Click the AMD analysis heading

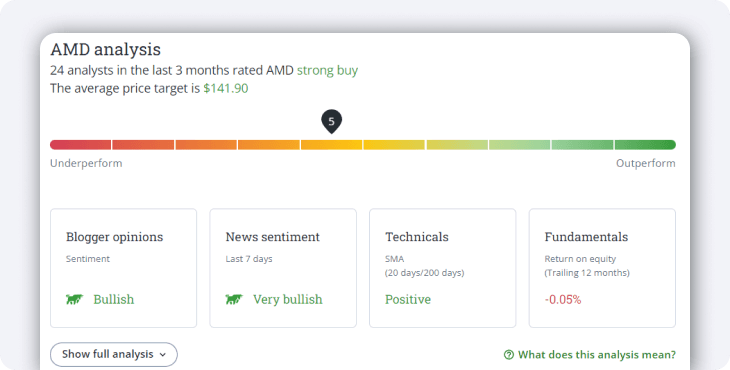coord(106,49)
